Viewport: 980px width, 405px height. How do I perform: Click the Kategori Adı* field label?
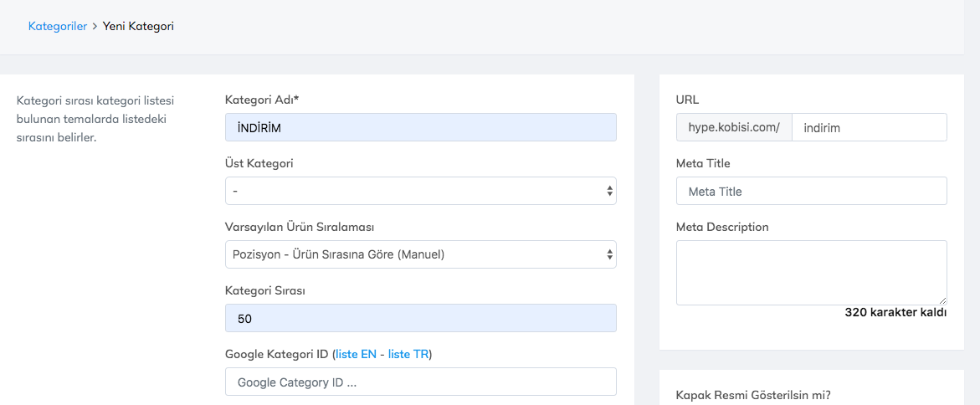[262, 100]
